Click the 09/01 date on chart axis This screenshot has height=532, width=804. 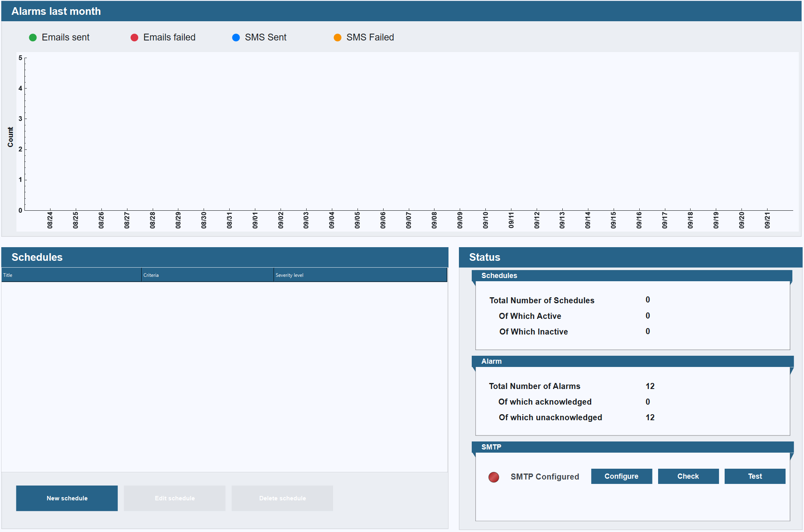[255, 220]
